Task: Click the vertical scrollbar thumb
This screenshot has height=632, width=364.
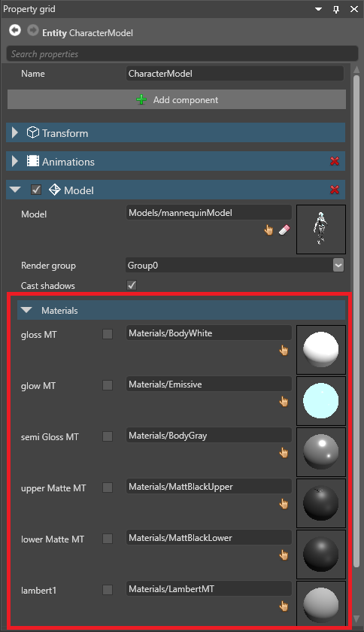Action: point(356,321)
